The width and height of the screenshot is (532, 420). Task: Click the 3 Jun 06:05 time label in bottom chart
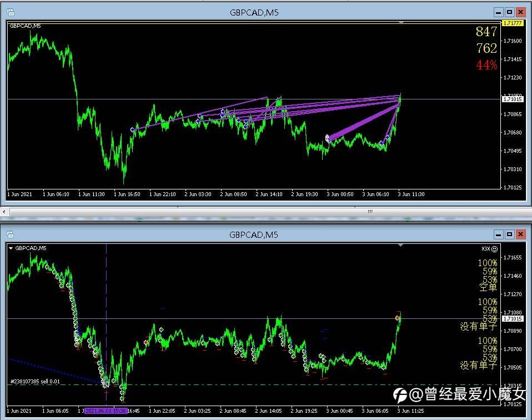(x=375, y=411)
